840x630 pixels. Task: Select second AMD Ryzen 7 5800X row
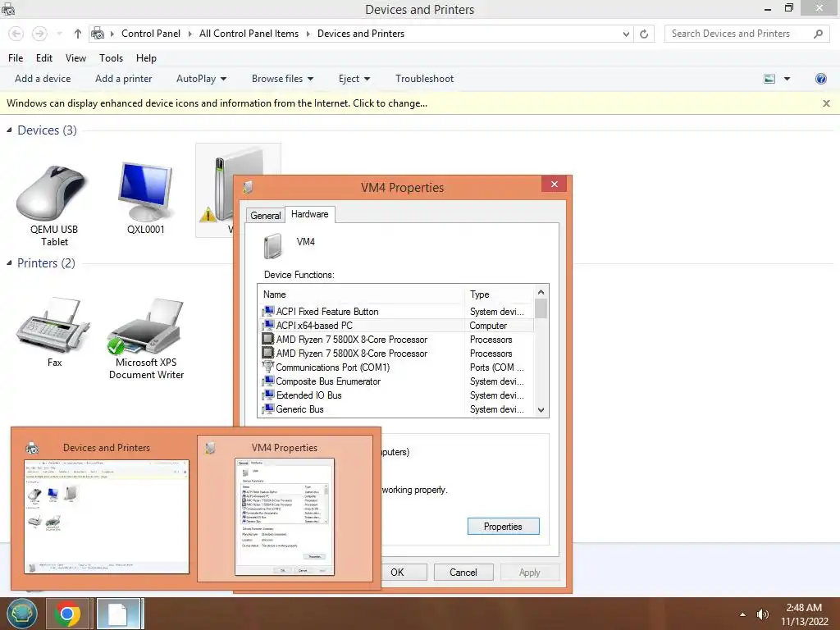tap(397, 353)
